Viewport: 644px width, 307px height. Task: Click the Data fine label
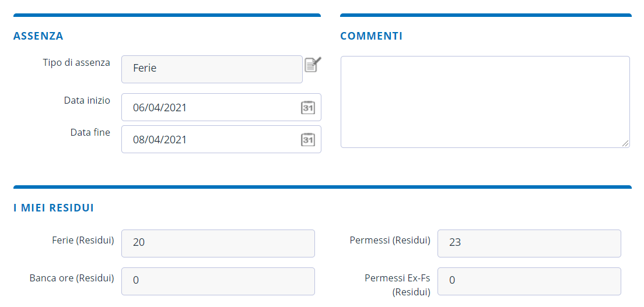[90, 132]
